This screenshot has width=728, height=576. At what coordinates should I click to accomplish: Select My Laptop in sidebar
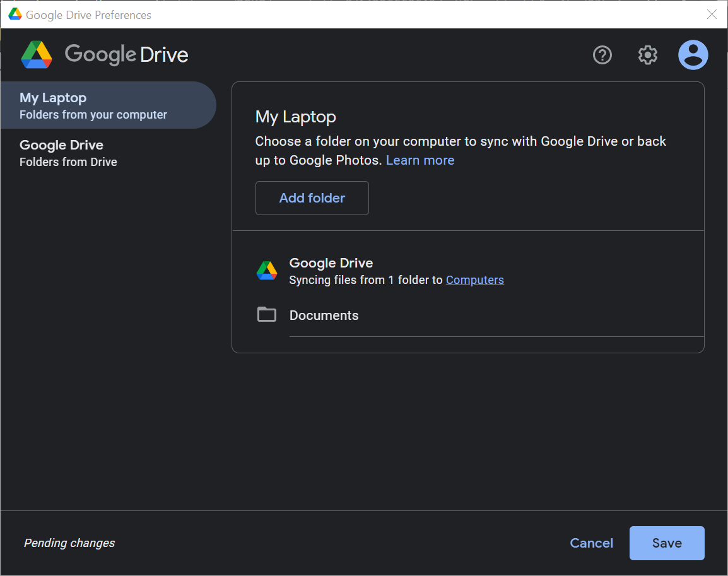pos(108,105)
